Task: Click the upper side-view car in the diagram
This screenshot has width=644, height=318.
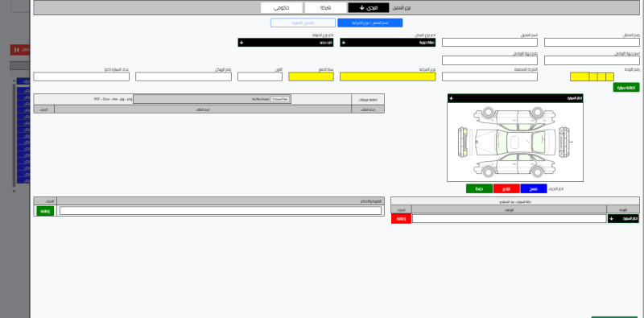Action: (x=514, y=118)
